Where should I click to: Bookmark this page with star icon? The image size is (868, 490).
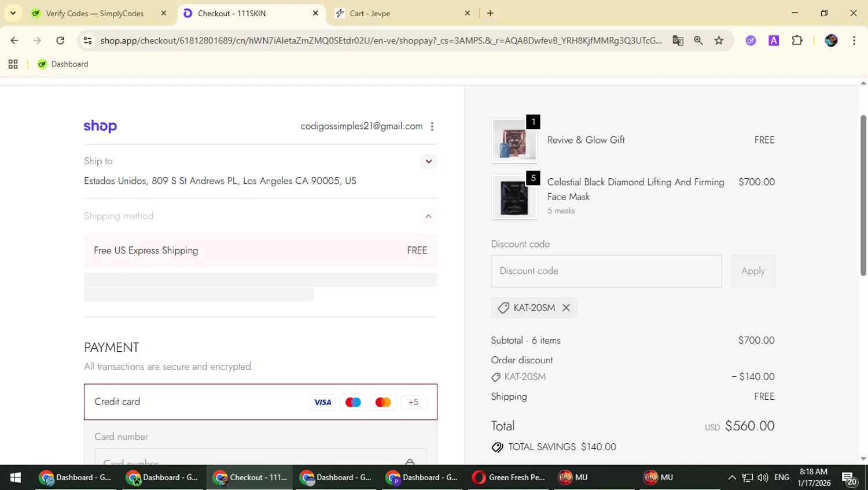[719, 40]
